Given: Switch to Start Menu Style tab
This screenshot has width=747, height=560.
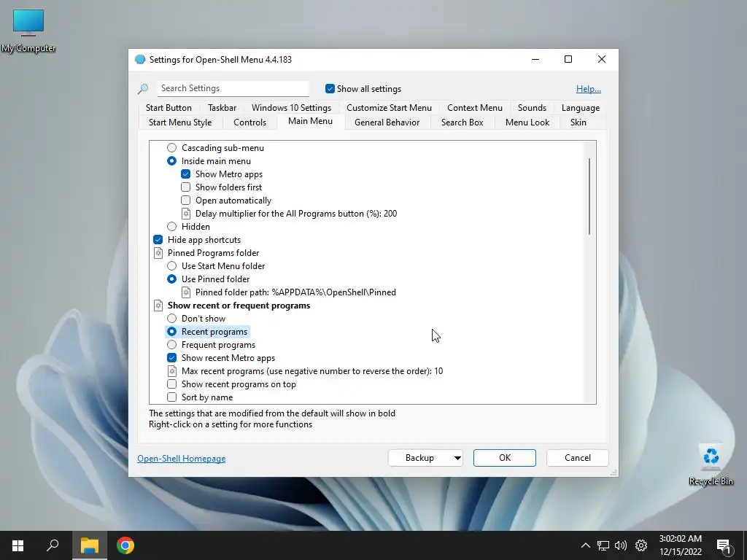Looking at the screenshot, I should pyautogui.click(x=180, y=122).
